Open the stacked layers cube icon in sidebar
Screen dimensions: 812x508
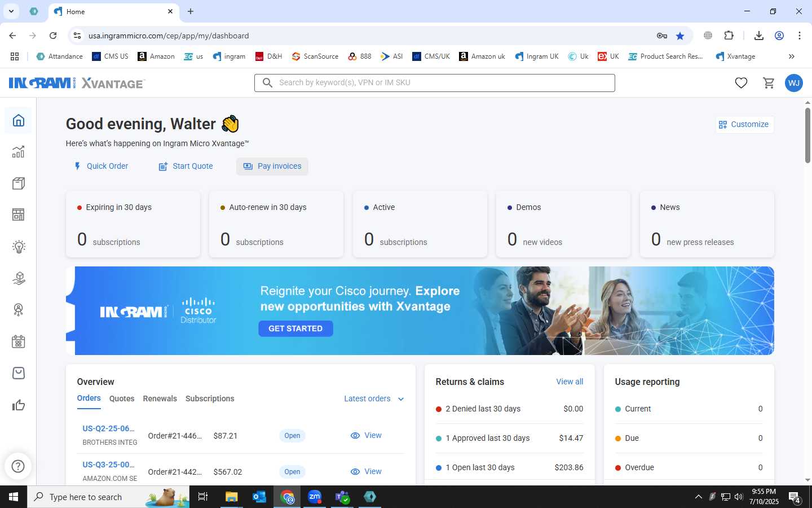coord(19,278)
